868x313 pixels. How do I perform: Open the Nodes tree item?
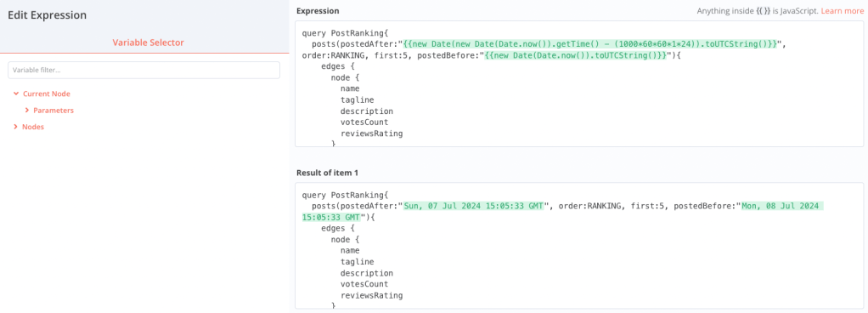coord(32,127)
